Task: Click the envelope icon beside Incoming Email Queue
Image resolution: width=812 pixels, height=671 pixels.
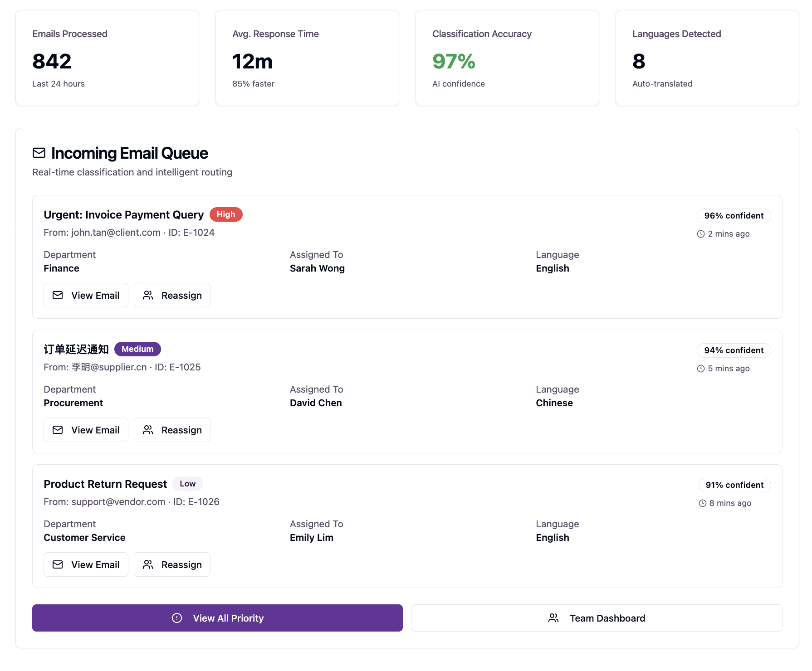Action: (x=39, y=153)
